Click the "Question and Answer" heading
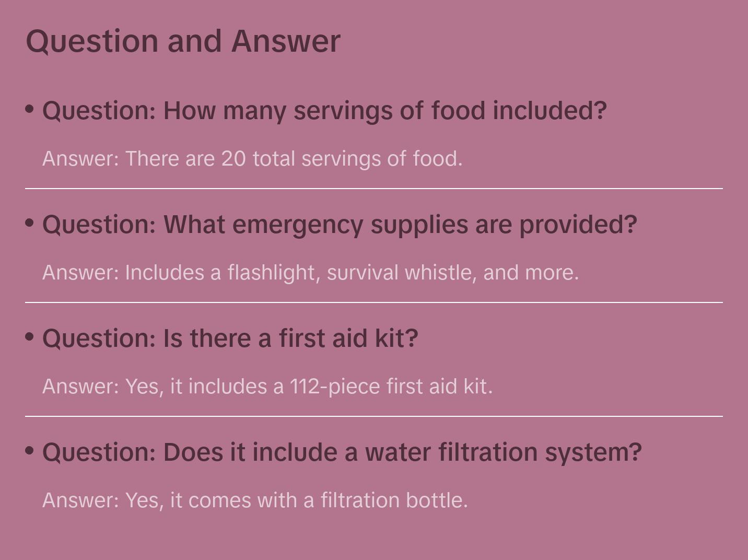The image size is (748, 560). pos(183,41)
